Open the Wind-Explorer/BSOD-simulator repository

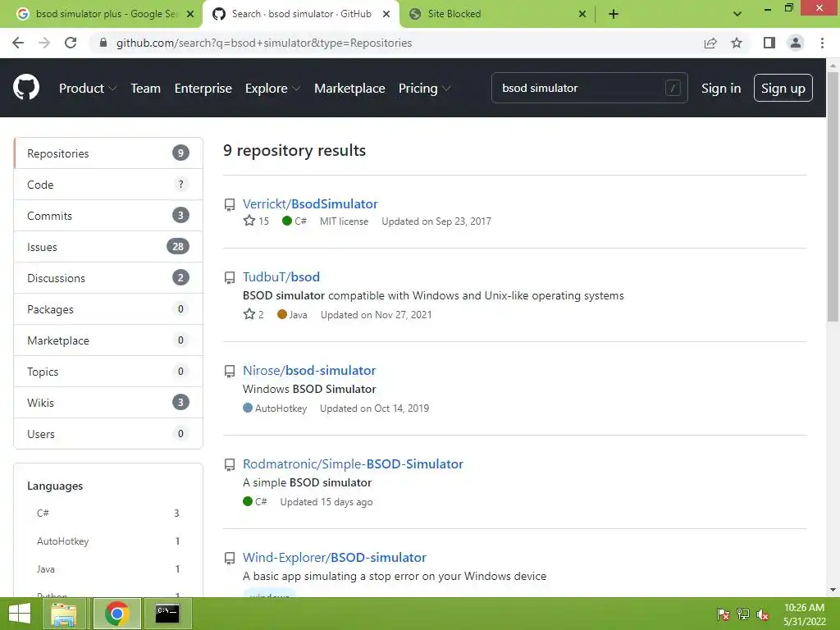(335, 558)
